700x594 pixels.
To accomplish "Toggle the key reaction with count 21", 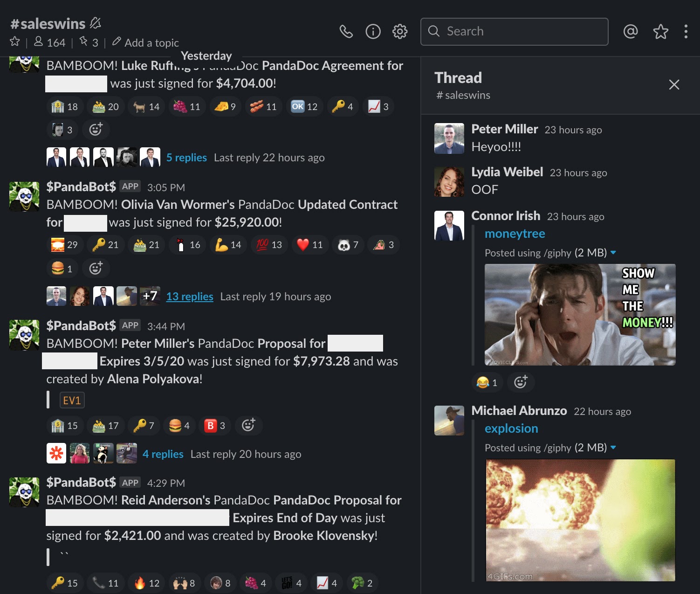I will pyautogui.click(x=105, y=245).
